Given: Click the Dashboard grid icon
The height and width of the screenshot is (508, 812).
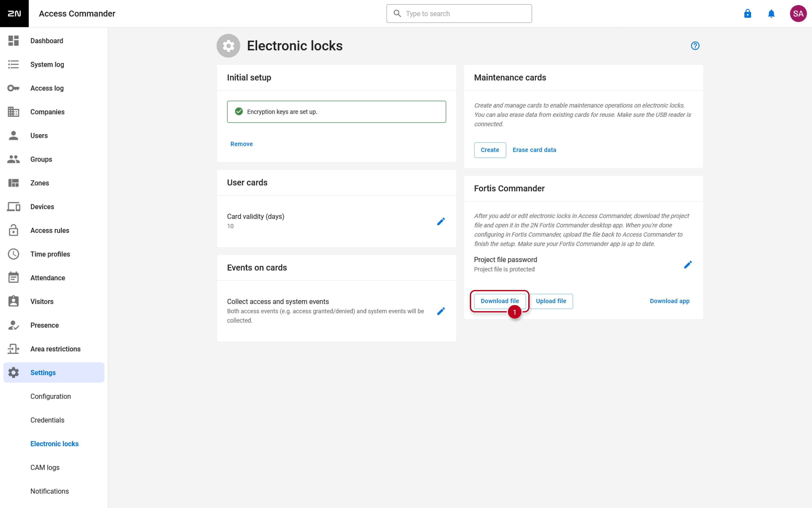Looking at the screenshot, I should coord(13,41).
